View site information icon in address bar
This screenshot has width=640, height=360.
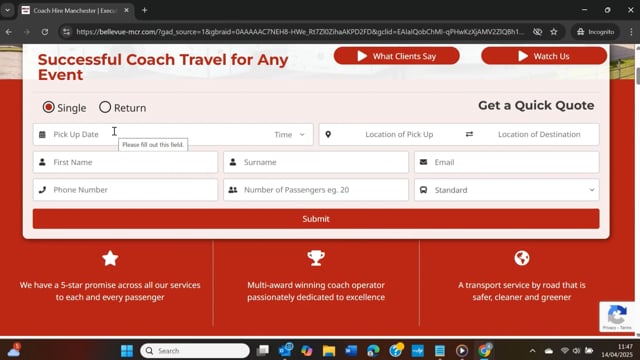tap(67, 32)
